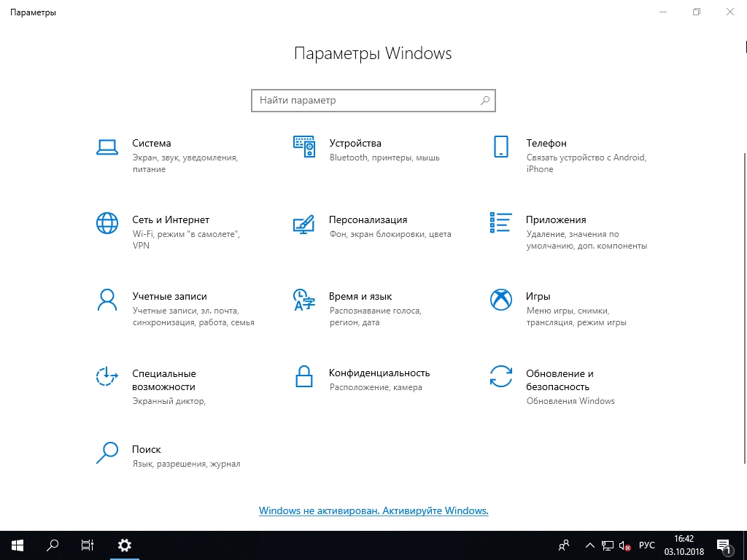This screenshot has width=747, height=560.
Task: Open the Обновление и безопасность arrows icon
Action: [x=500, y=376]
